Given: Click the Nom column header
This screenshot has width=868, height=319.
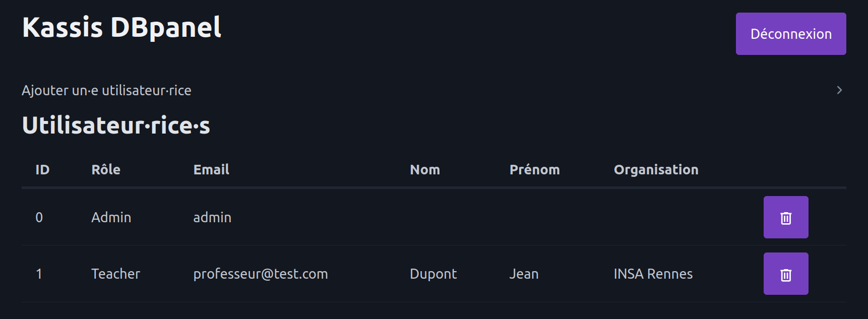Looking at the screenshot, I should tap(424, 170).
